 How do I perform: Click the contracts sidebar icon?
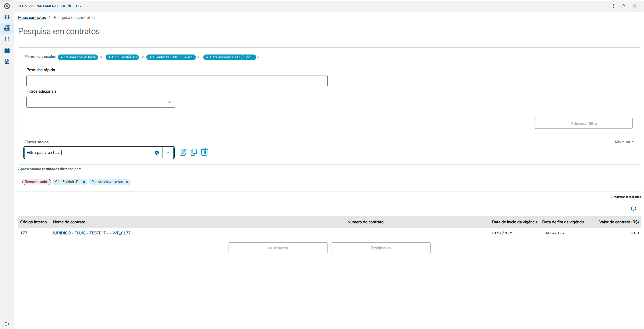pyautogui.click(x=7, y=28)
